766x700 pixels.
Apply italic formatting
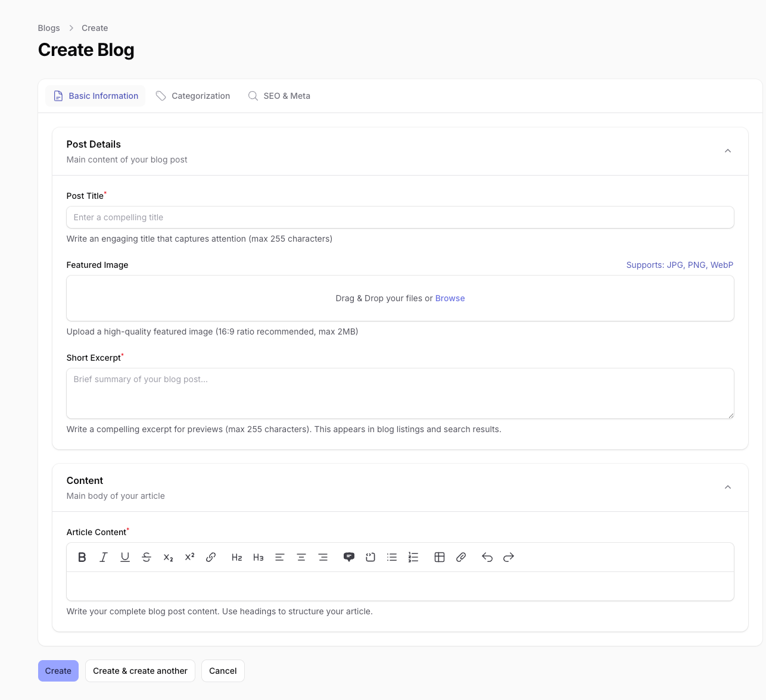pyautogui.click(x=104, y=557)
